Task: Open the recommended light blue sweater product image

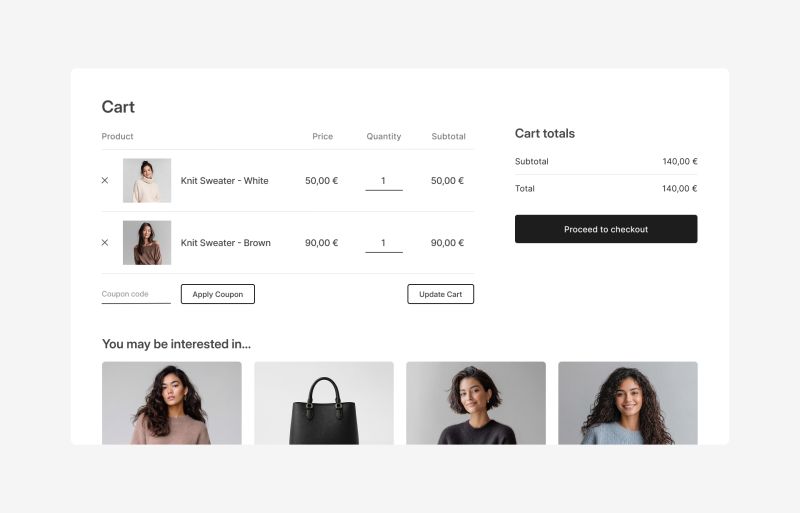Action: (628, 403)
